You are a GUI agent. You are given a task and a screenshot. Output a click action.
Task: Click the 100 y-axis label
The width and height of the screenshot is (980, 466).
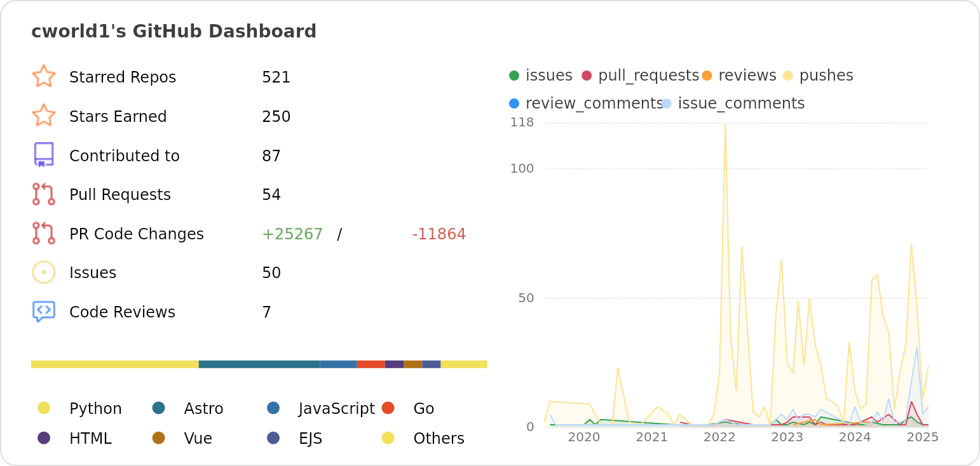tap(522, 169)
